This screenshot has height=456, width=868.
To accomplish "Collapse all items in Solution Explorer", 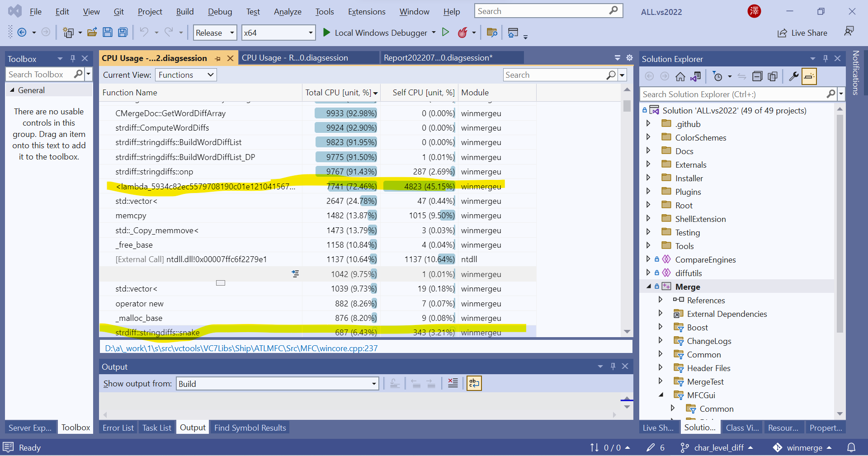I will 757,76.
